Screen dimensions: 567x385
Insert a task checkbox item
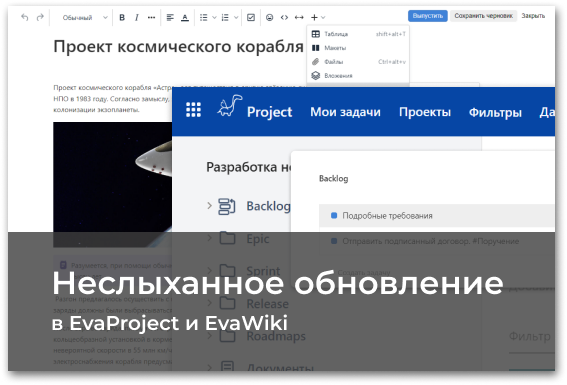pos(251,17)
